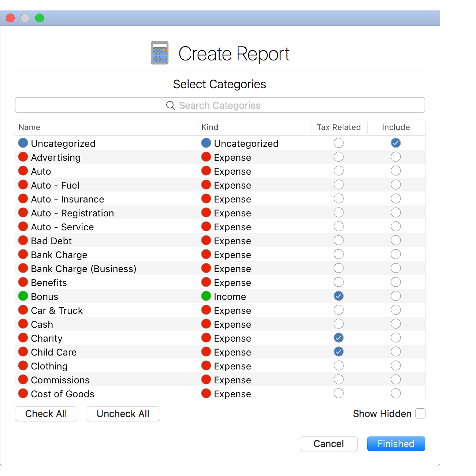Viewport: 476px width, 476px height.
Task: Toggle the Show Hidden checkbox
Action: (x=420, y=413)
